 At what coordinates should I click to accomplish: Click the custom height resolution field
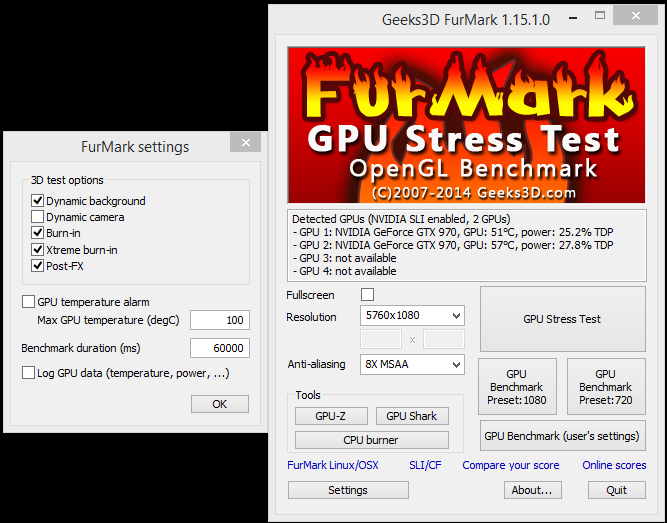(444, 340)
